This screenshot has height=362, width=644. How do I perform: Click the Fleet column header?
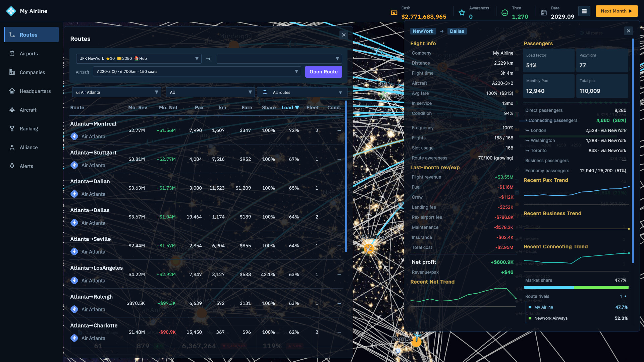[313, 108]
